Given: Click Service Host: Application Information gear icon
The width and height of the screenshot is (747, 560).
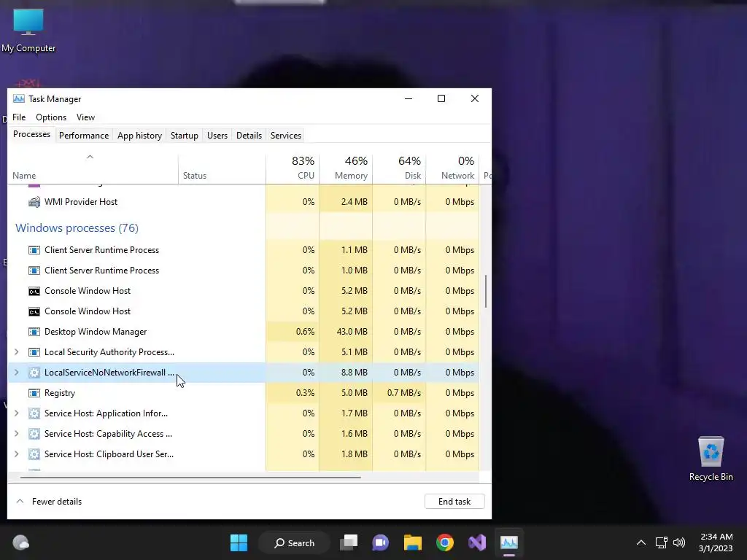Looking at the screenshot, I should point(34,414).
